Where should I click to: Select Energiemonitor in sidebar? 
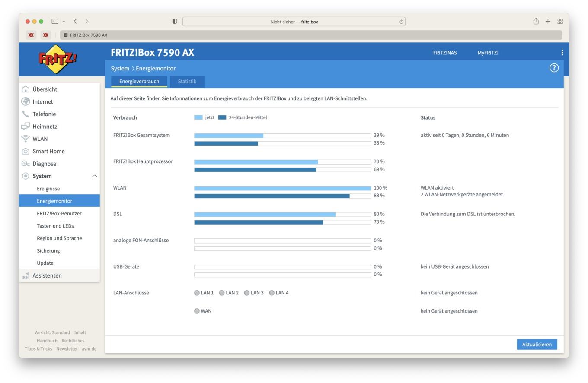pyautogui.click(x=59, y=201)
